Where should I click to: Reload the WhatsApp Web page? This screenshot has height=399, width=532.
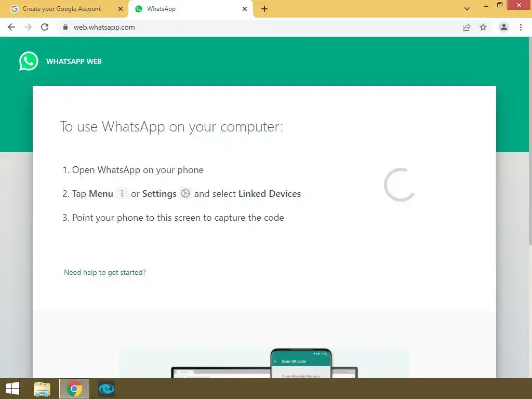point(45,27)
